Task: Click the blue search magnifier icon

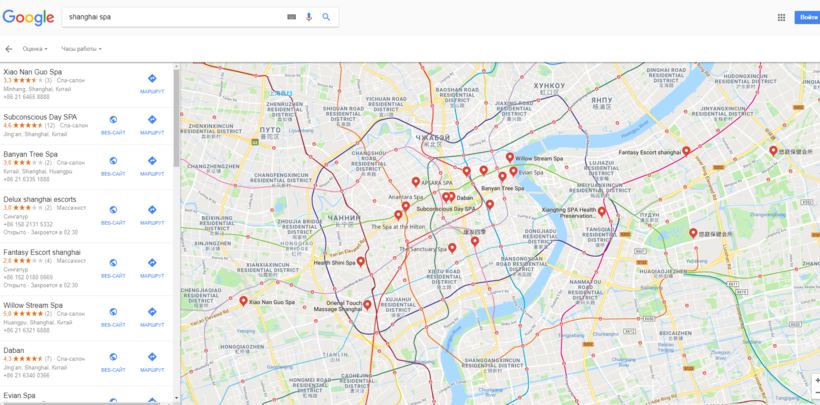Action: [x=326, y=17]
